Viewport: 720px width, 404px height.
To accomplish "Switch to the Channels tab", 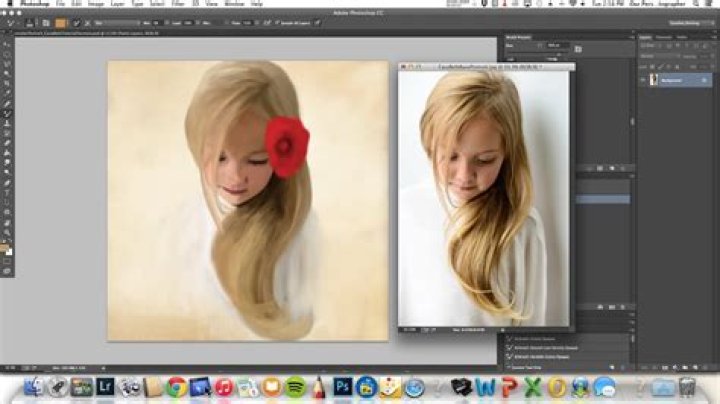I will (x=664, y=37).
